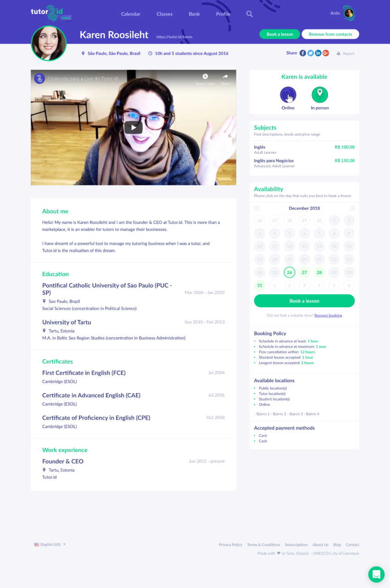The height and width of the screenshot is (588, 390).
Task: Click the search magnifier icon in header
Action: tap(250, 14)
